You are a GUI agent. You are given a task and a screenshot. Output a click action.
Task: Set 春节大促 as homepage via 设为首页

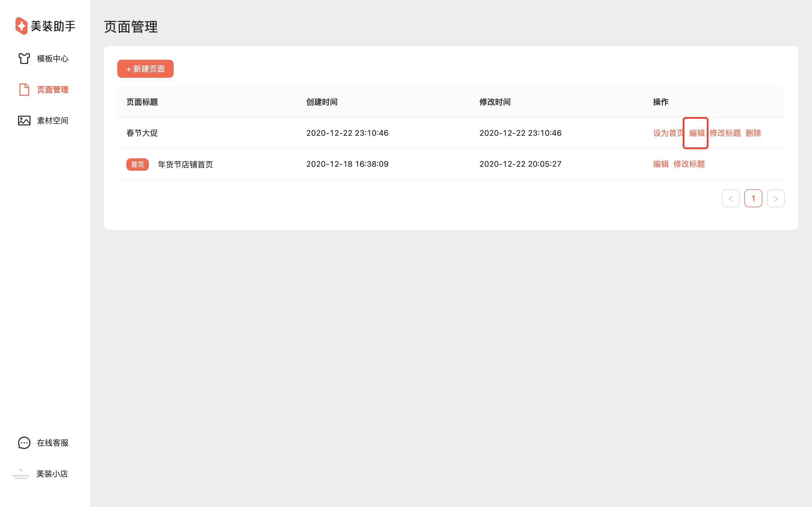[668, 133]
